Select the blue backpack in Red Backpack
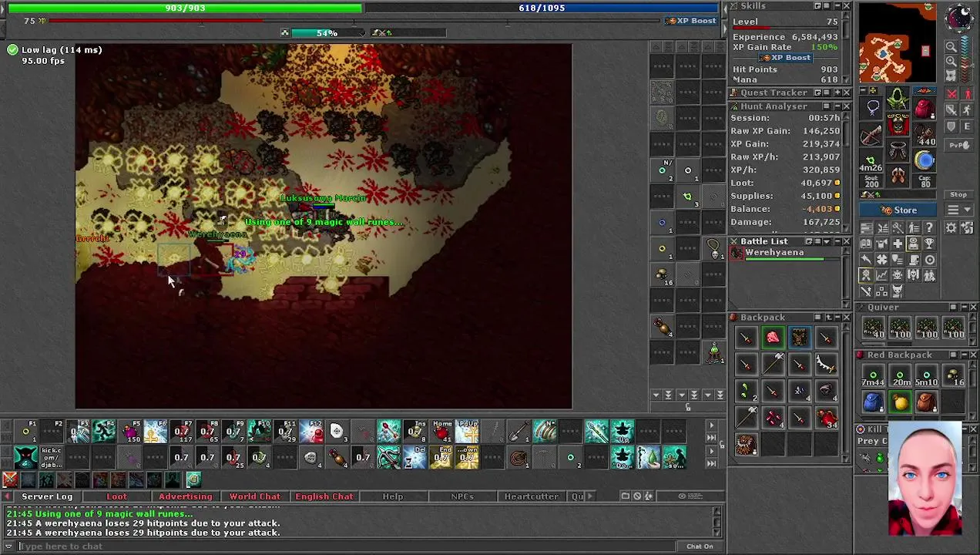This screenshot has height=555, width=980. (x=873, y=402)
